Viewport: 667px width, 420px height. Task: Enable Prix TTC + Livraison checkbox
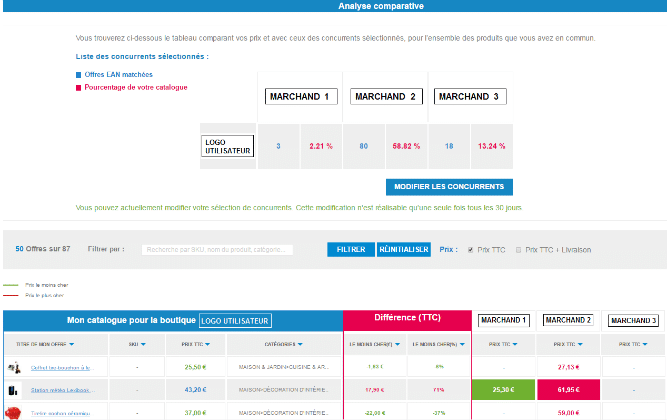click(x=518, y=250)
